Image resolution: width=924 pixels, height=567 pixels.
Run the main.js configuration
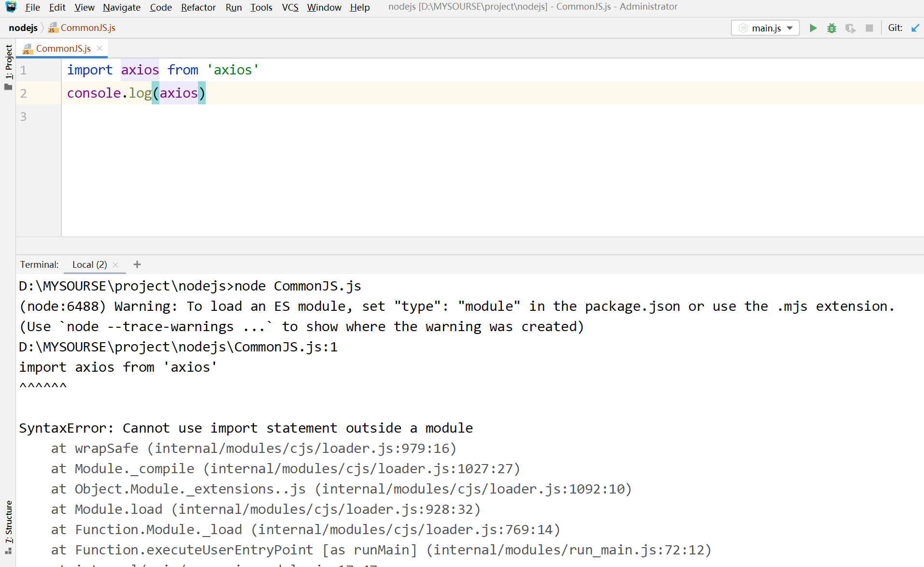point(813,28)
